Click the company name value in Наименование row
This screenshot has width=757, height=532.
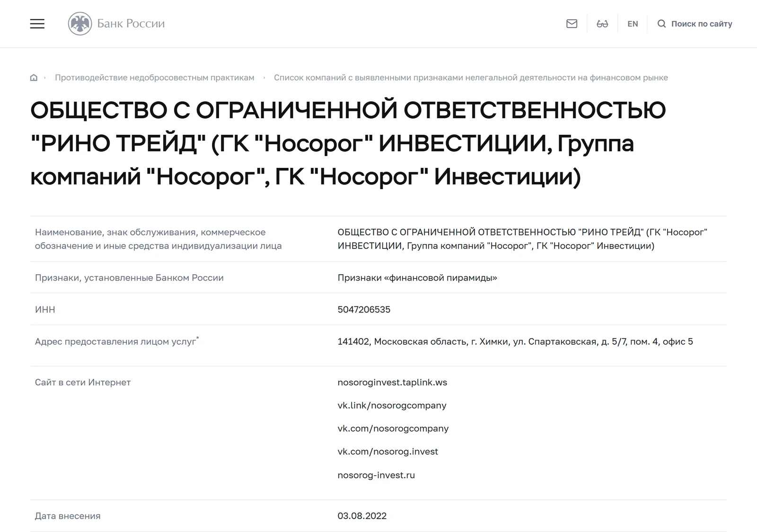522,239
